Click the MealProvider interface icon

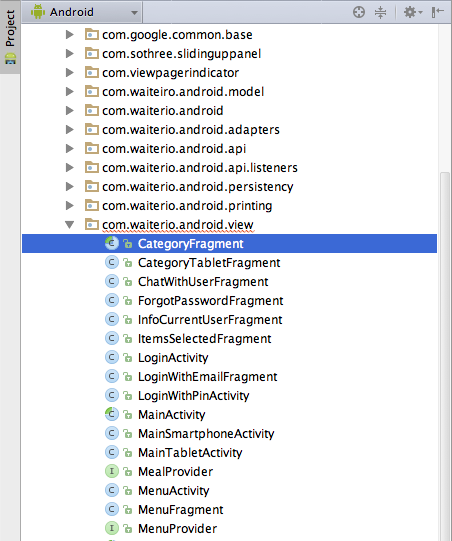112,471
